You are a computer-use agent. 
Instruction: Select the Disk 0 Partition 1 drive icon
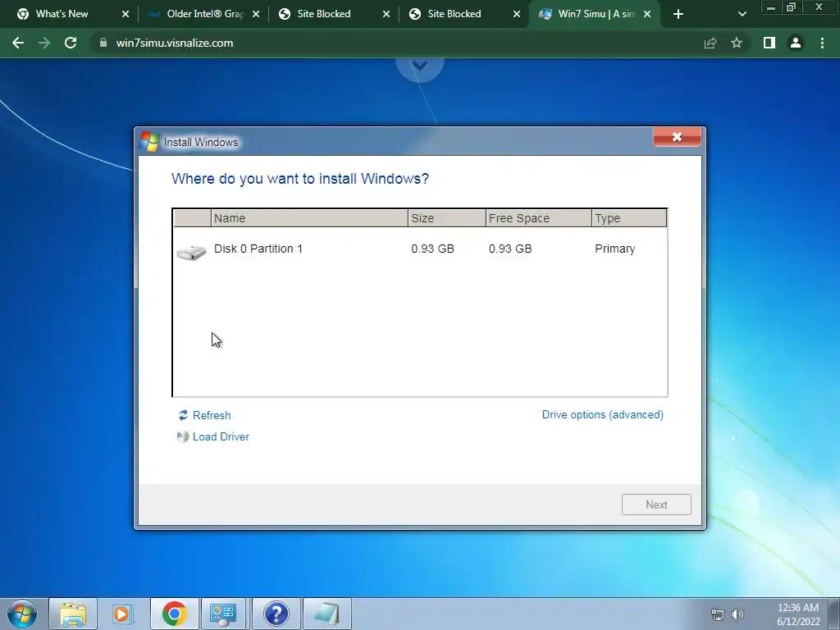tap(191, 251)
